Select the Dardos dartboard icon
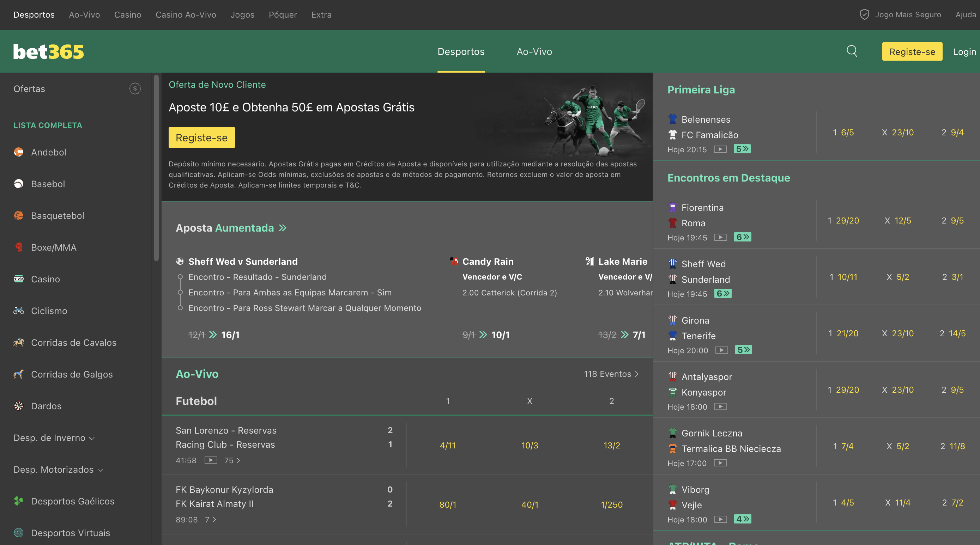Viewport: 980px width, 545px height. [19, 406]
